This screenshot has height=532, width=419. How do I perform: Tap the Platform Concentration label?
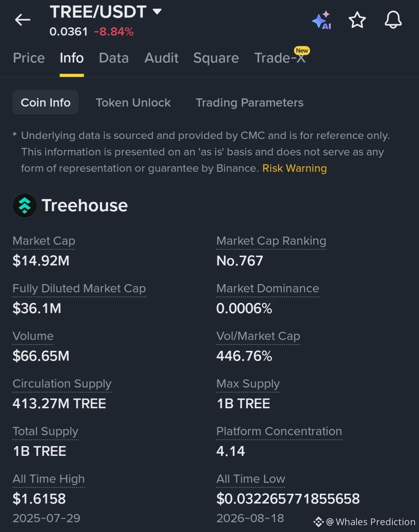coord(279,431)
